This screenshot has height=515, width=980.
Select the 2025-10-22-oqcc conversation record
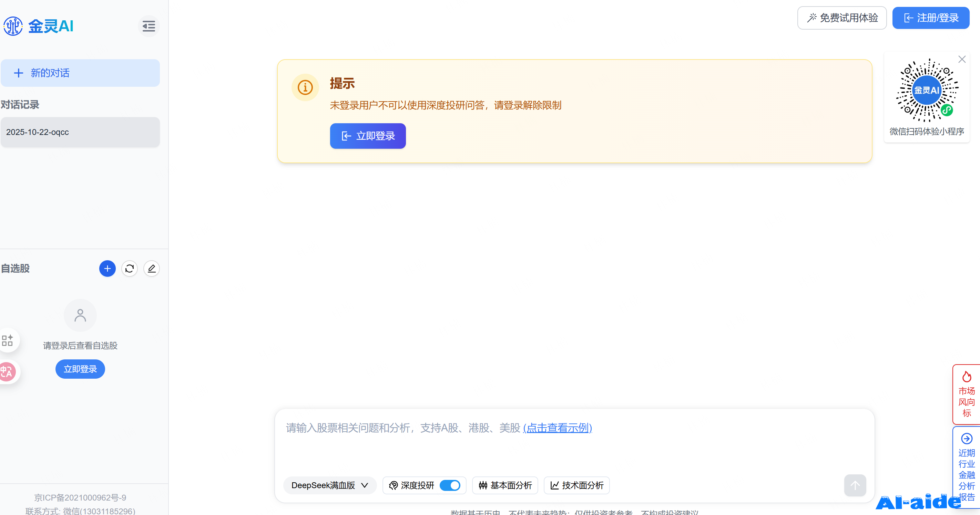[x=80, y=132]
